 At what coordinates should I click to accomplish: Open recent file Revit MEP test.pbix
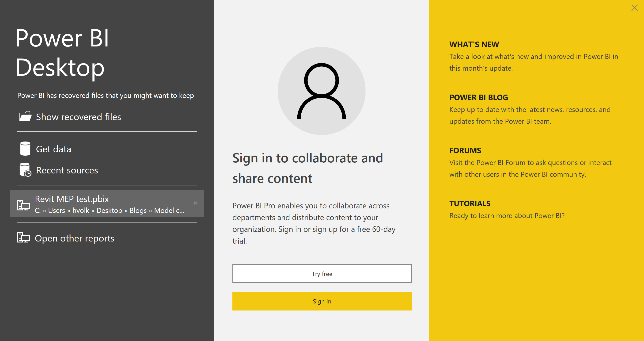pos(107,204)
